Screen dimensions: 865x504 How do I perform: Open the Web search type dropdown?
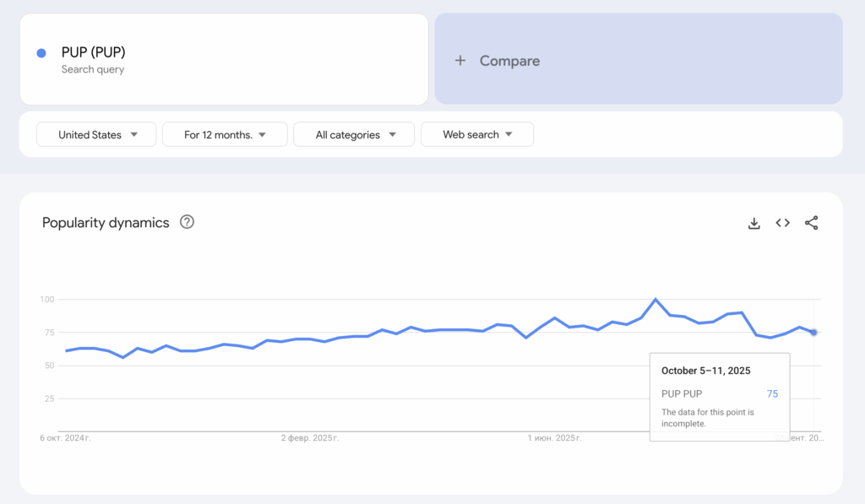coord(476,134)
